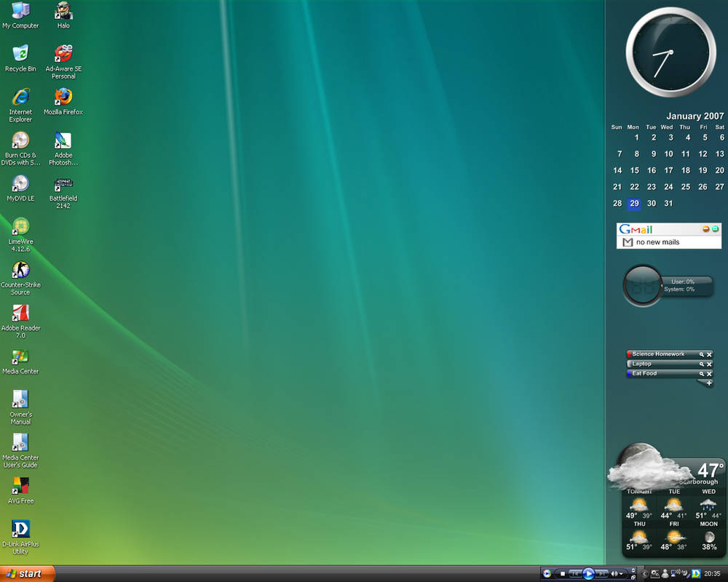Click the green button on Gmail widget

click(x=715, y=229)
